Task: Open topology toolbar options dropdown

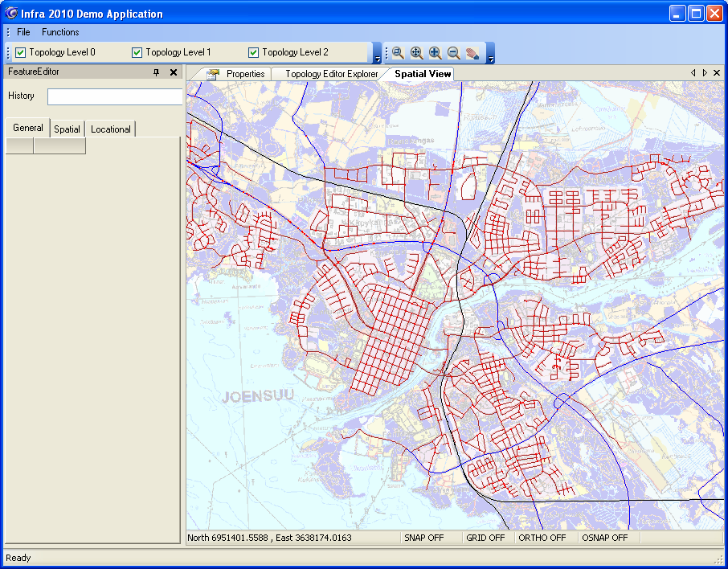Action: pos(378,53)
